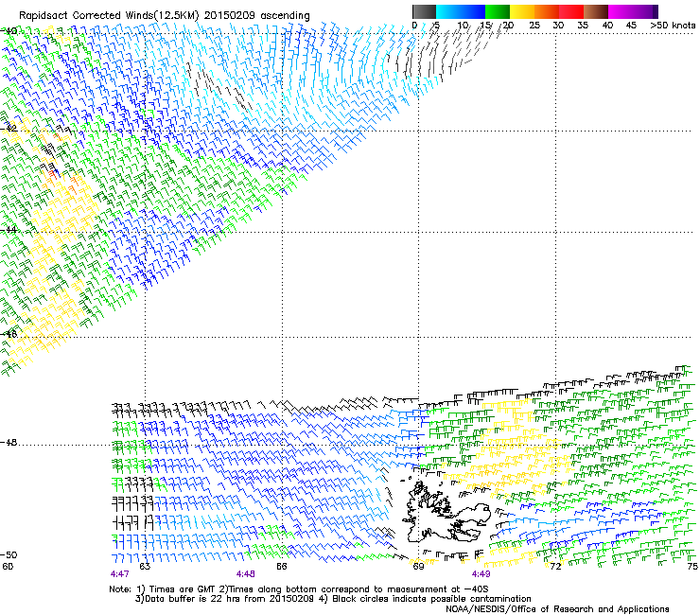
Task: Click the cyan-blue 5-15 knots color band
Action: (461, 11)
